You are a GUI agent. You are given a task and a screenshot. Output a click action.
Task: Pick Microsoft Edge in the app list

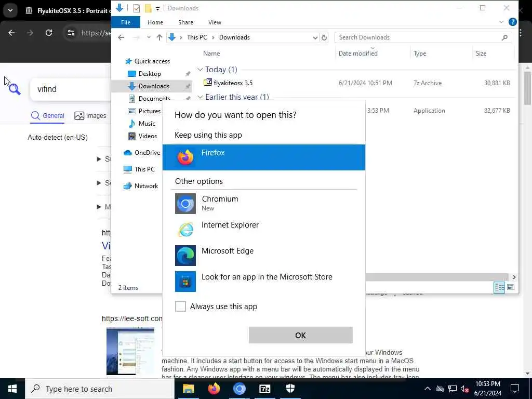(x=263, y=255)
